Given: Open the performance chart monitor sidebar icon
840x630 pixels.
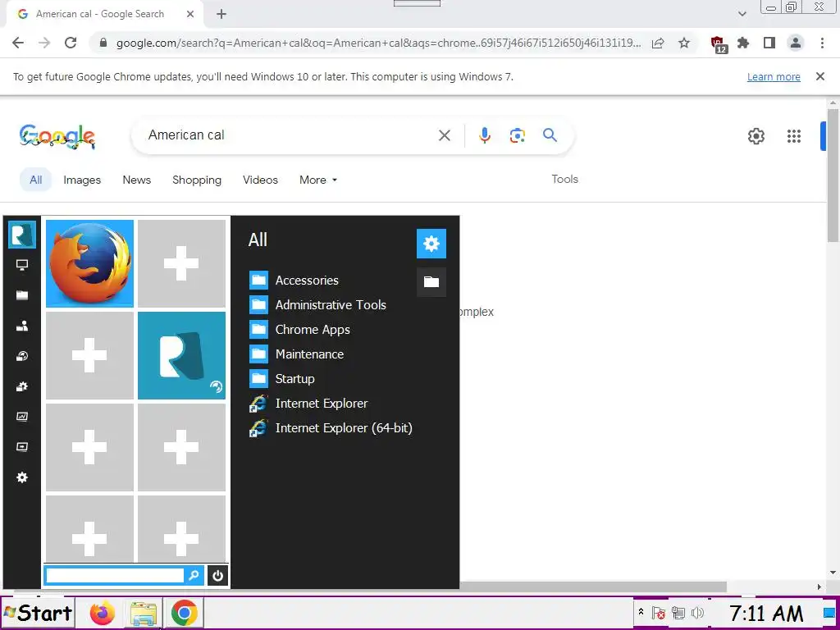Looking at the screenshot, I should (x=22, y=417).
